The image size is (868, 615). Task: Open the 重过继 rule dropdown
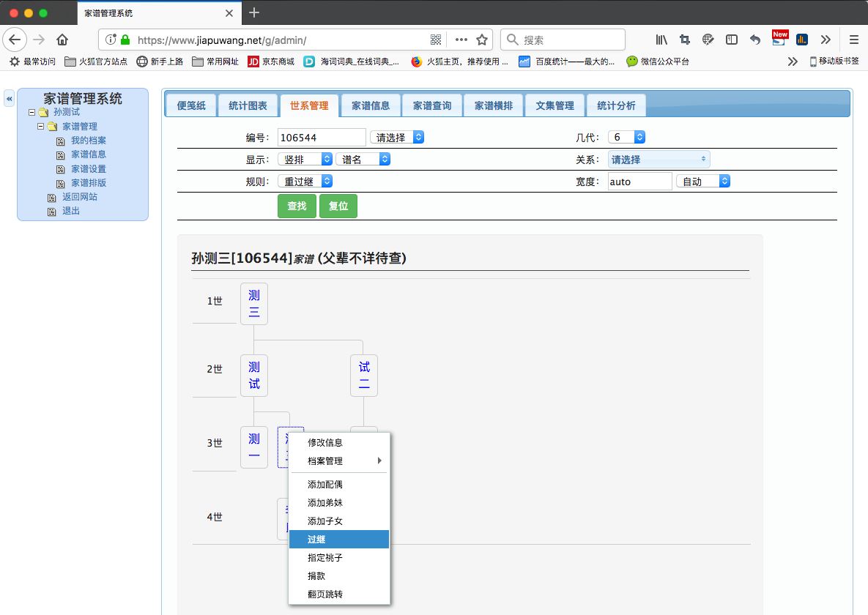pyautogui.click(x=305, y=181)
